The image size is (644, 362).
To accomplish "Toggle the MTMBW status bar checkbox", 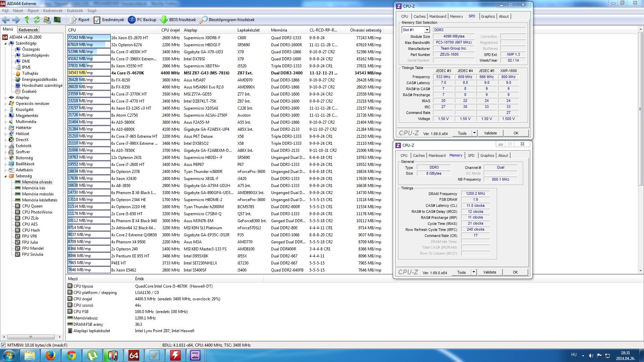I will [3, 345].
